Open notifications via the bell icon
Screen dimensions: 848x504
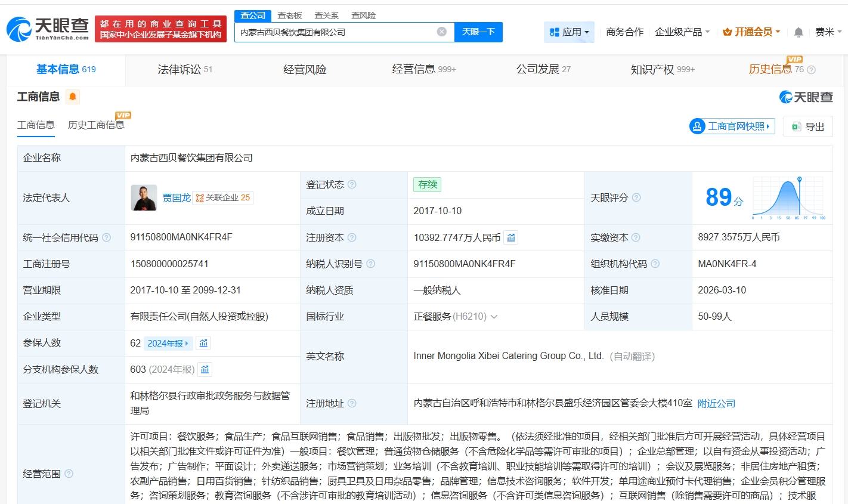(798, 32)
